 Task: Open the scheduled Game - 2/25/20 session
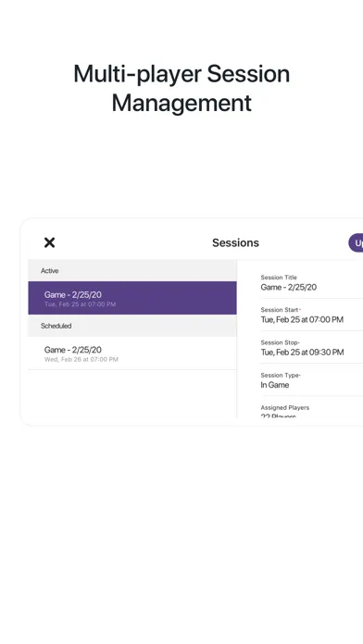(132, 353)
